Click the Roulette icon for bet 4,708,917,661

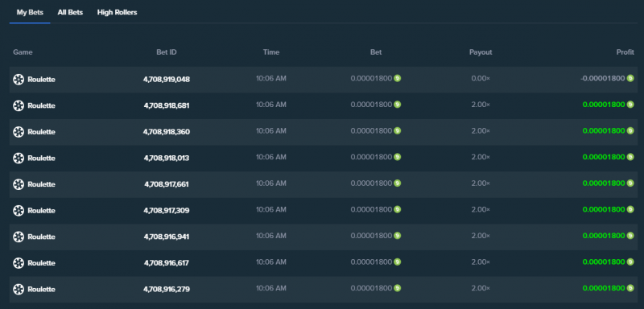19,184
